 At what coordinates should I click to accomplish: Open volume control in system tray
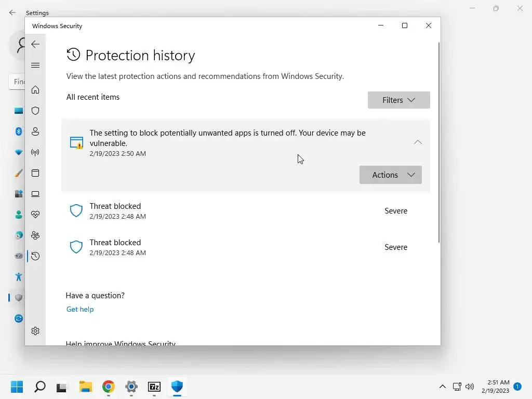pos(470,387)
